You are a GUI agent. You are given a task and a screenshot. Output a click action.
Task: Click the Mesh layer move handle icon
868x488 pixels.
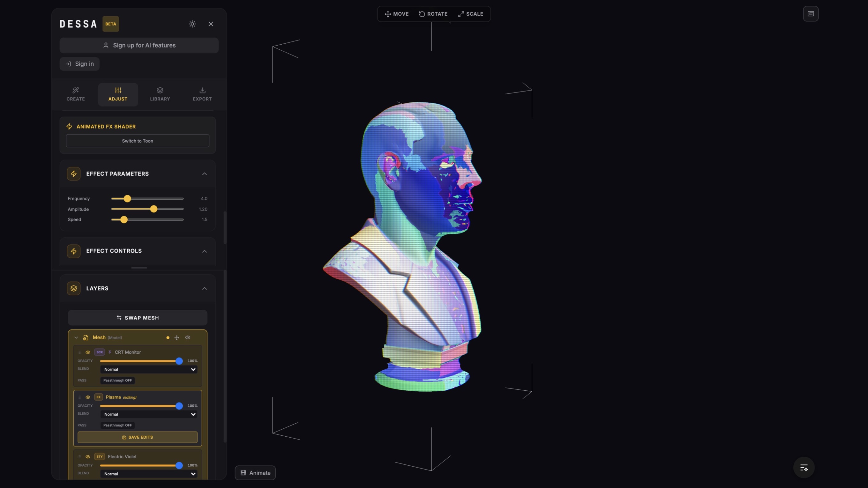176,338
